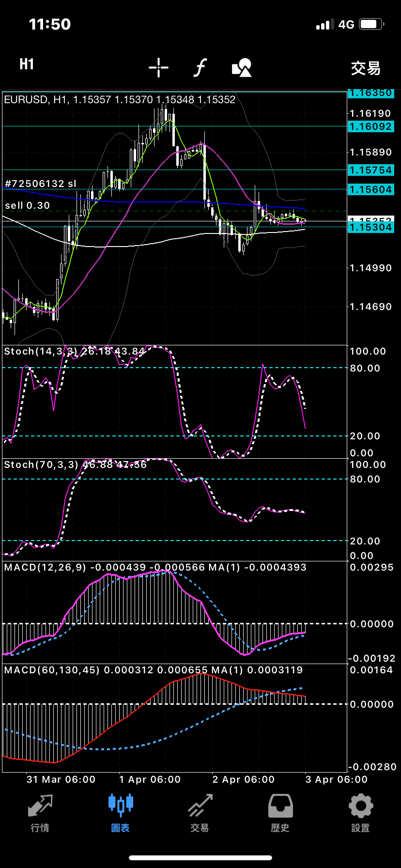Tap the MACD(60,130,45) indicator label
This screenshot has width=401, height=868.
coord(51,670)
